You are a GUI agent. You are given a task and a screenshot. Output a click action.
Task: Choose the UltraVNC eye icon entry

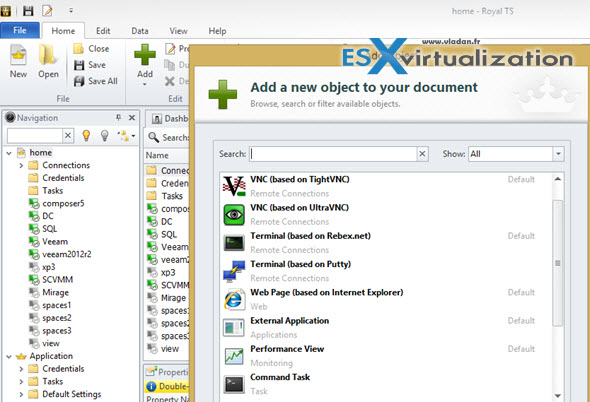coord(234,215)
